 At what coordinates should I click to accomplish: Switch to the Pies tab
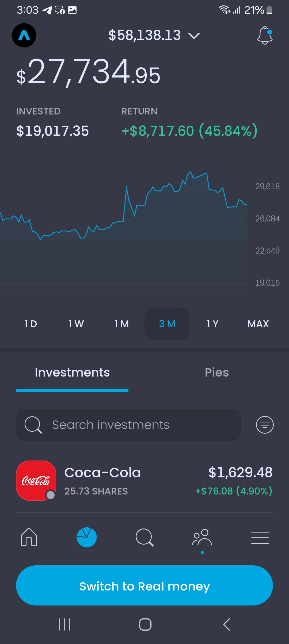click(217, 373)
